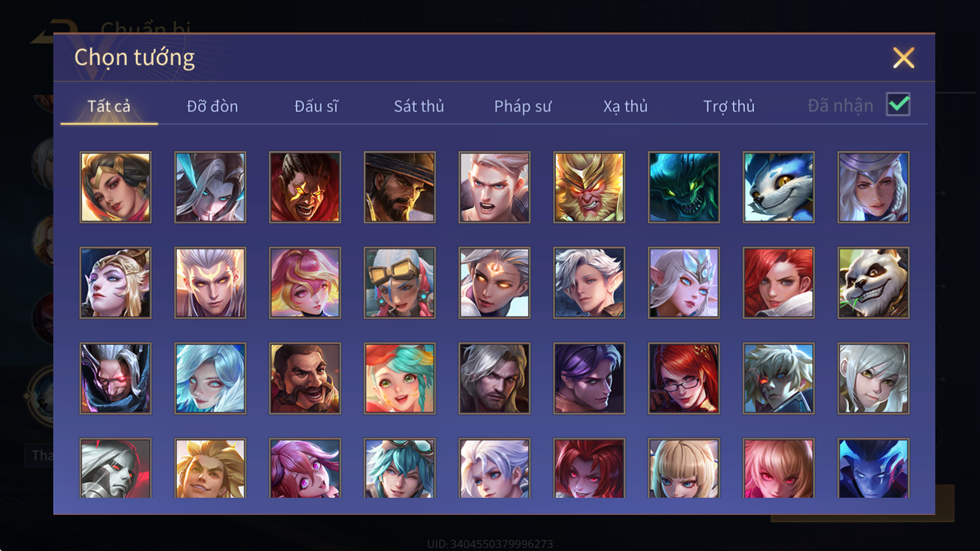The image size is (980, 551).
Task: Toggle the Đã nhận checkbox
Action: tap(898, 105)
